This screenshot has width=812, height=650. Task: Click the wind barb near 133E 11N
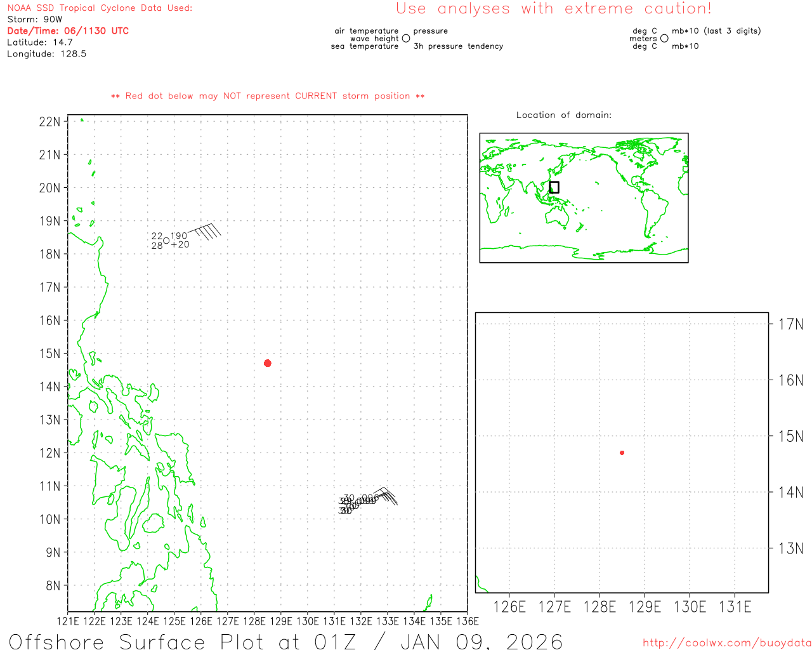(387, 495)
